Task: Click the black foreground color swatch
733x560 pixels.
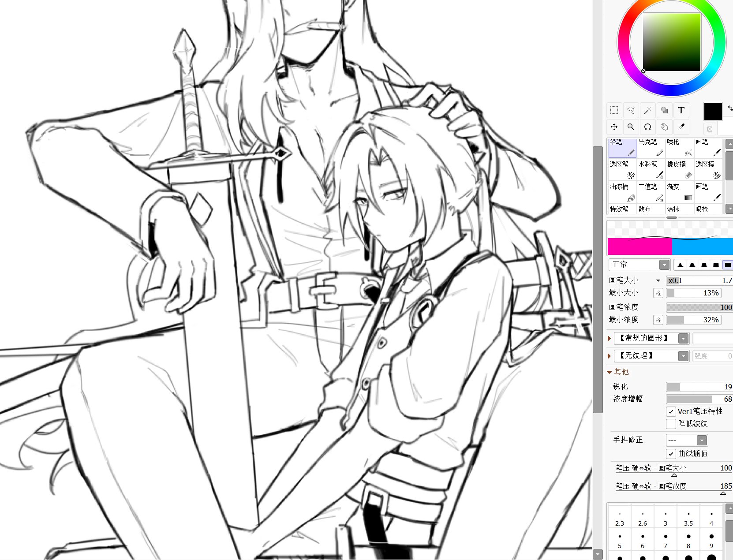Action: pos(713,112)
